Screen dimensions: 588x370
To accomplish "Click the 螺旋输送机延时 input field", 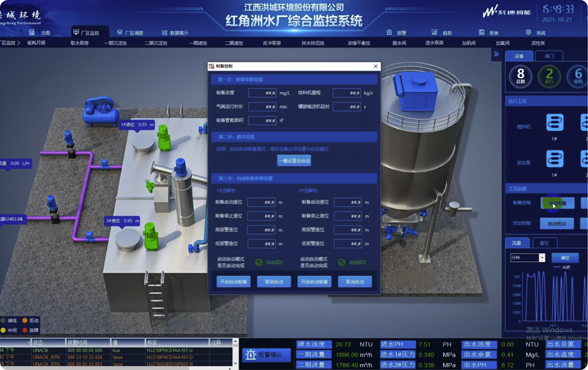I will [x=346, y=107].
